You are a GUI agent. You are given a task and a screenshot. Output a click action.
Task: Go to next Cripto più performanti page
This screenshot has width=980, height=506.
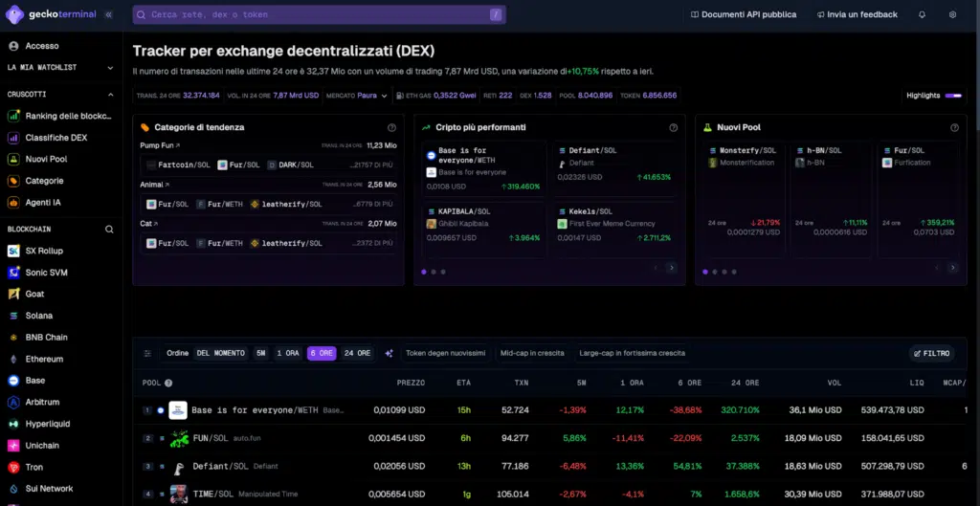(x=671, y=268)
